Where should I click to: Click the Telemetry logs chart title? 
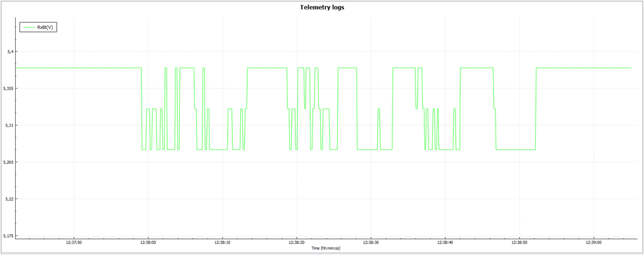tap(322, 8)
